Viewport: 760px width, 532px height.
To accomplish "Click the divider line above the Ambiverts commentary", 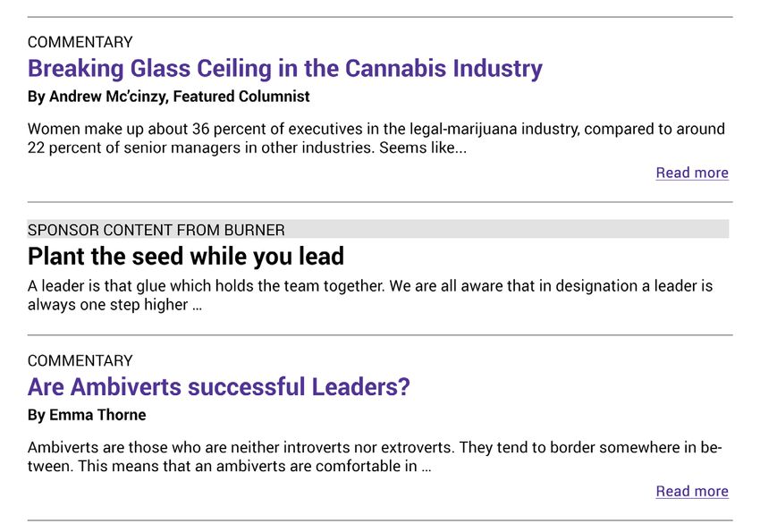I will coord(380,334).
